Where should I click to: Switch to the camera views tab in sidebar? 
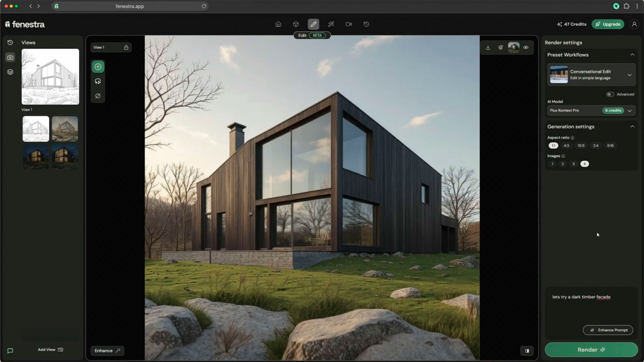tap(10, 57)
